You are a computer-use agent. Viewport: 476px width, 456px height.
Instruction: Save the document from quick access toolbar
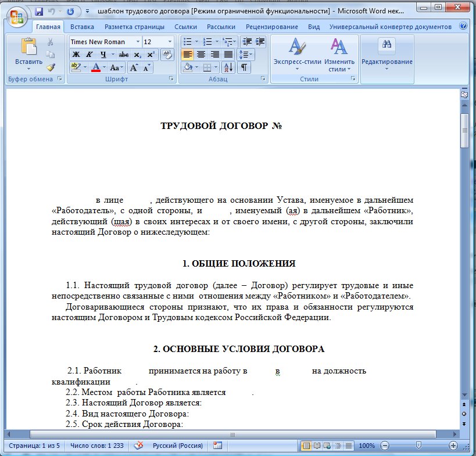click(x=39, y=12)
